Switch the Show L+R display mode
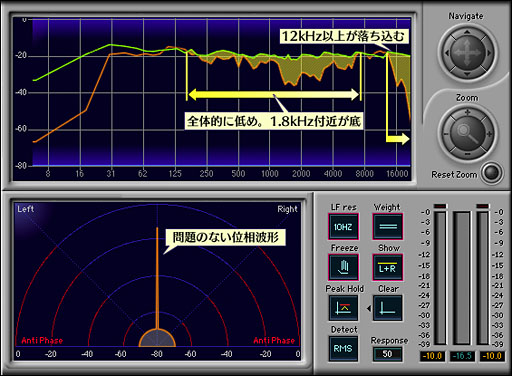The width and height of the screenshot is (512, 376). (x=388, y=267)
